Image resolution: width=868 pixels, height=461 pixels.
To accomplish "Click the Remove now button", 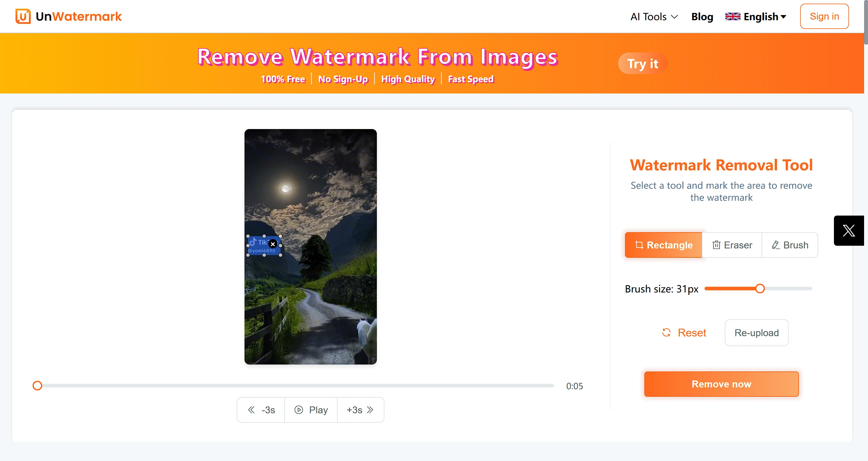I will point(721,384).
